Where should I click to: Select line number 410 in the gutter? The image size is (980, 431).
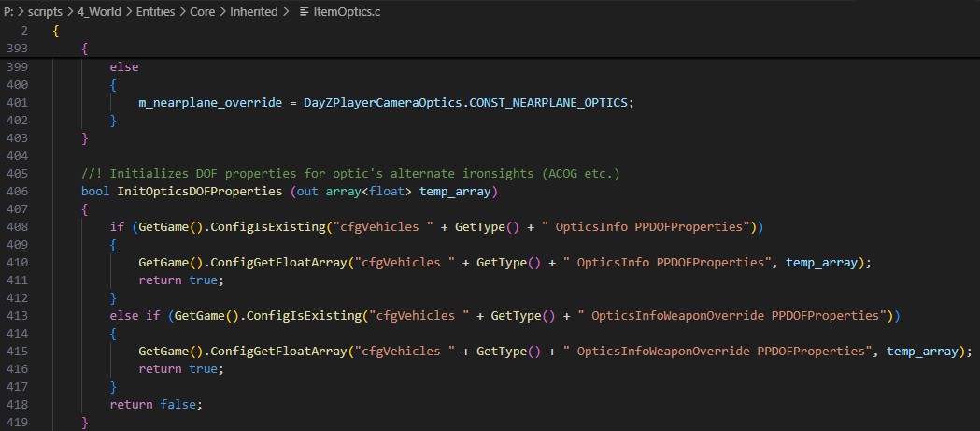click(x=16, y=263)
